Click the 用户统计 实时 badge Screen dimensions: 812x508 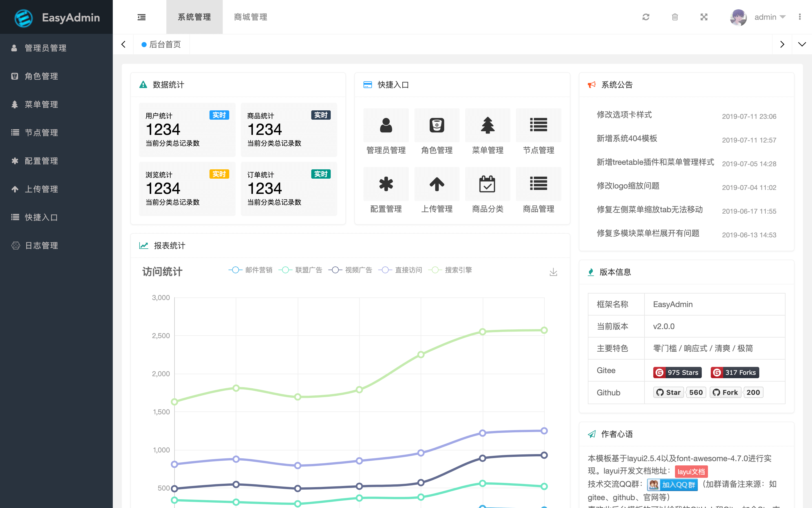click(x=219, y=115)
